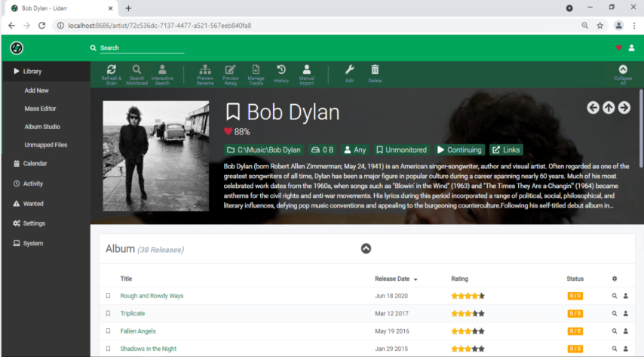The width and height of the screenshot is (644, 357).
Task: Sort albums by Rating column
Action: [x=459, y=279]
